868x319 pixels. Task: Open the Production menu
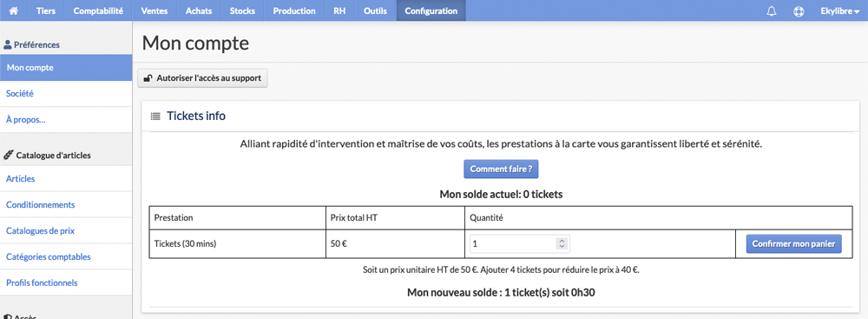click(294, 10)
